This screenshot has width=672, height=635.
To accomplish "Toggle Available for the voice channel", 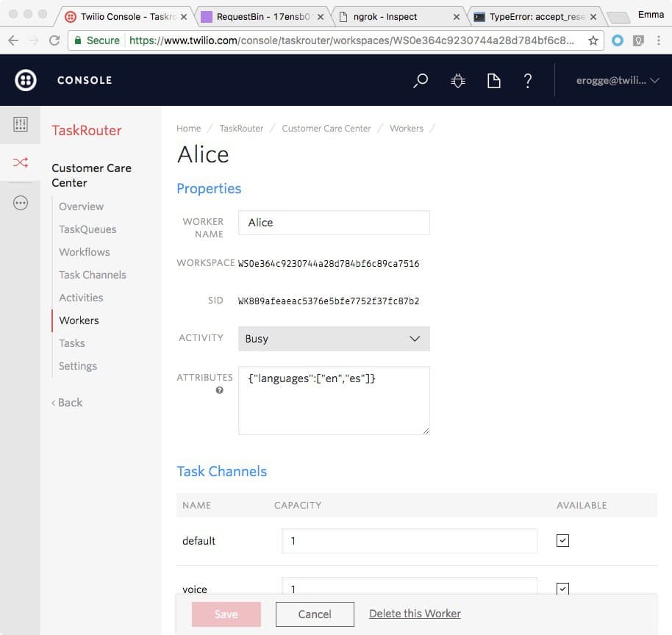I will click(562, 588).
